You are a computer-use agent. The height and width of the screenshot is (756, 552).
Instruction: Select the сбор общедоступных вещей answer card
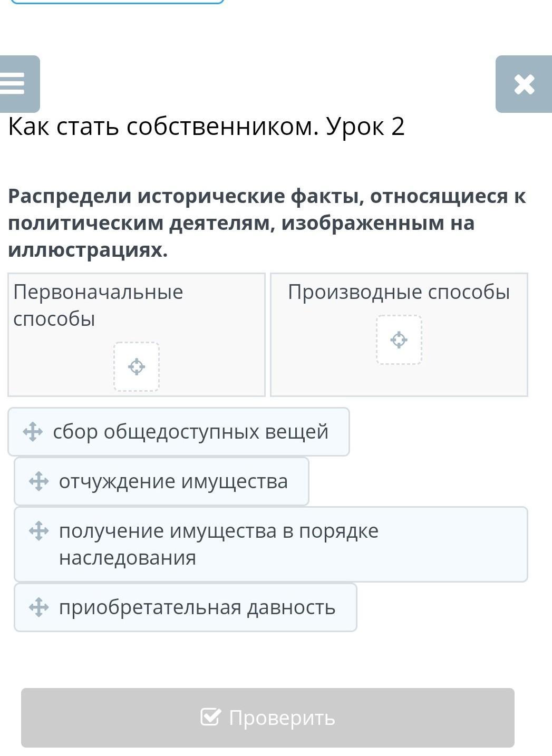point(190,432)
